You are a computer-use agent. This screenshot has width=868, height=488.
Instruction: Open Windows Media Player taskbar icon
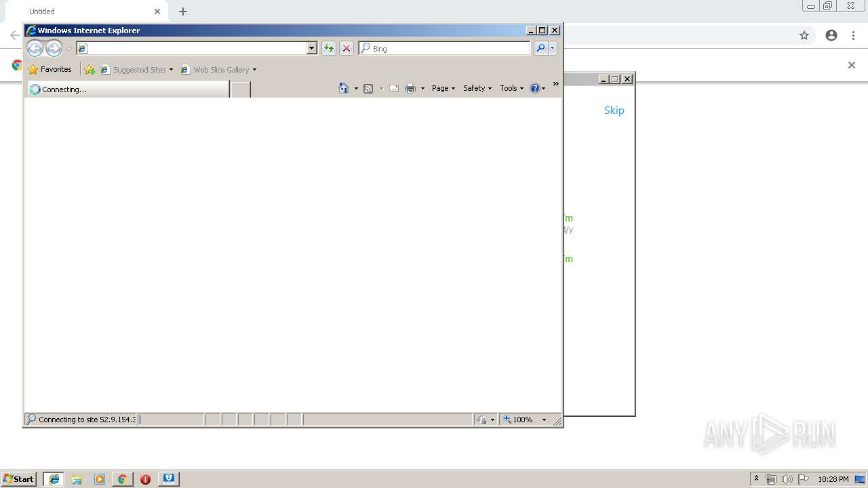click(100, 479)
